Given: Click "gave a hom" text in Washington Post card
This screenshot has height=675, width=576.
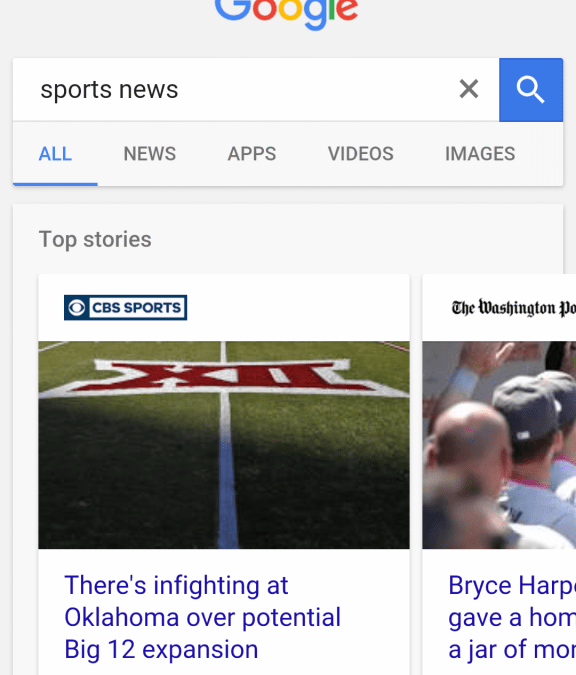Looking at the screenshot, I should (512, 618).
